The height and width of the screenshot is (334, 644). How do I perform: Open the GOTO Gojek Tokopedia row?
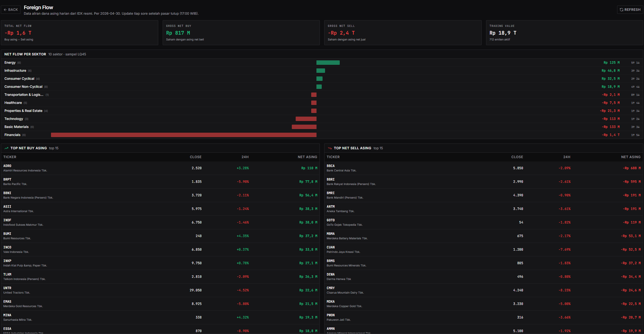(484, 222)
